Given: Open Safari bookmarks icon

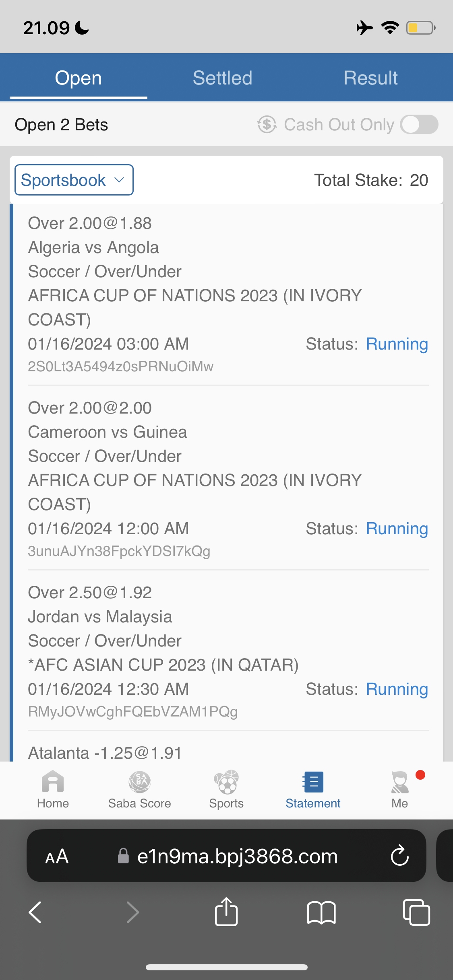Looking at the screenshot, I should pos(321,912).
